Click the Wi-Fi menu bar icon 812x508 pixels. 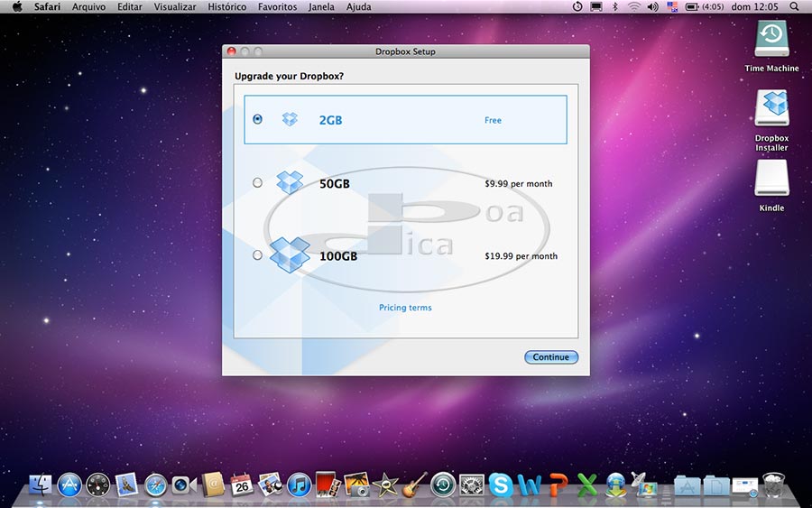633,6
